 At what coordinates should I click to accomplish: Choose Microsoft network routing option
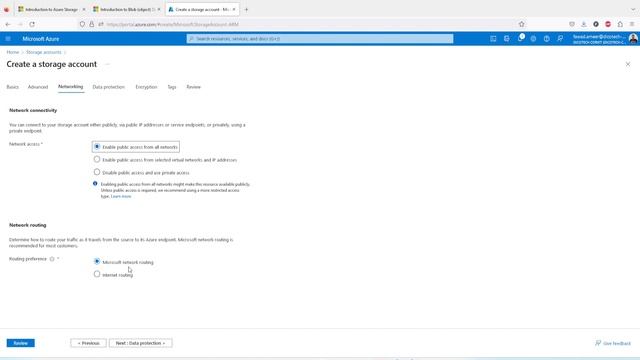point(97,261)
